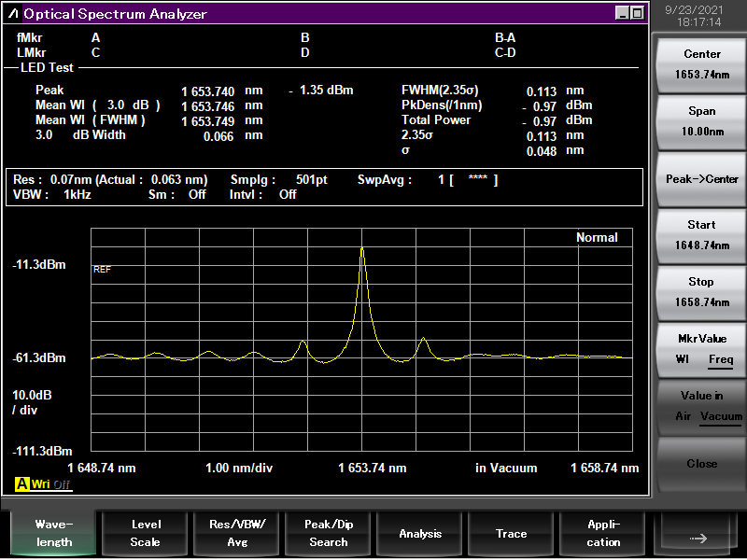The image size is (747, 560).
Task: Open the Level Scale menu
Action: click(x=145, y=534)
